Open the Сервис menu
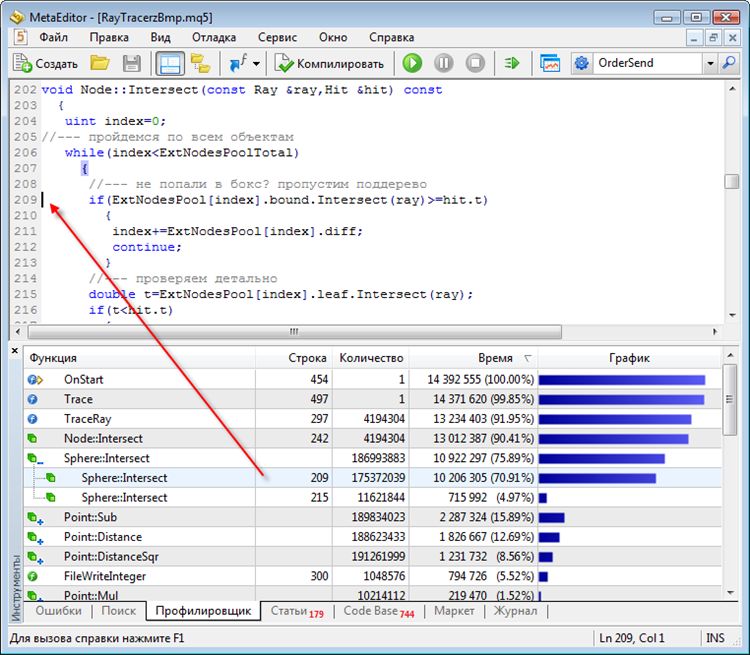The image size is (750, 655). (x=277, y=37)
